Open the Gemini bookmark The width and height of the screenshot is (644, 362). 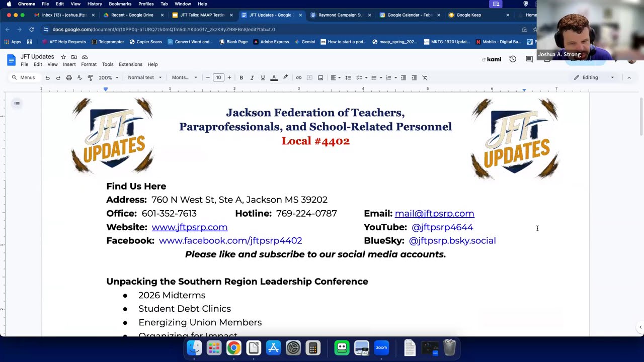coord(305,42)
